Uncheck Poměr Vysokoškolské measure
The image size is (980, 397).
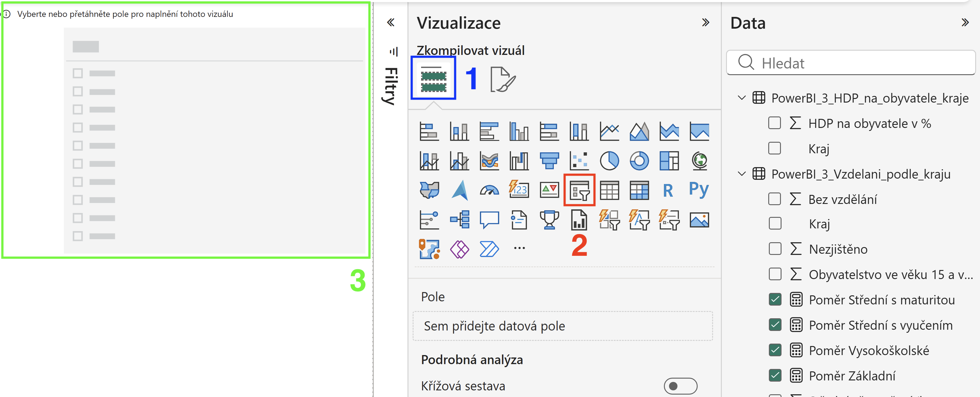click(x=775, y=350)
